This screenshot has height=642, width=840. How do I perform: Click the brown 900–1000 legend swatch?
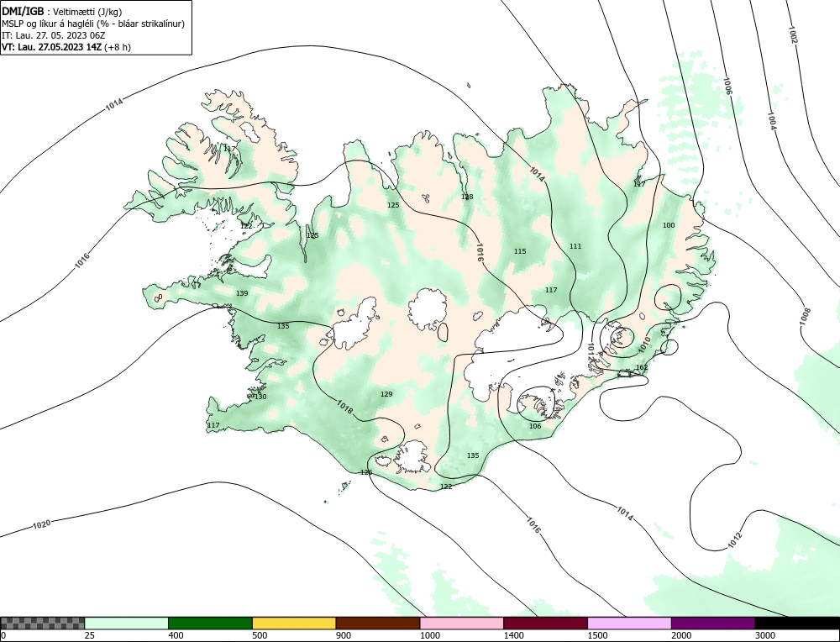[x=378, y=623]
